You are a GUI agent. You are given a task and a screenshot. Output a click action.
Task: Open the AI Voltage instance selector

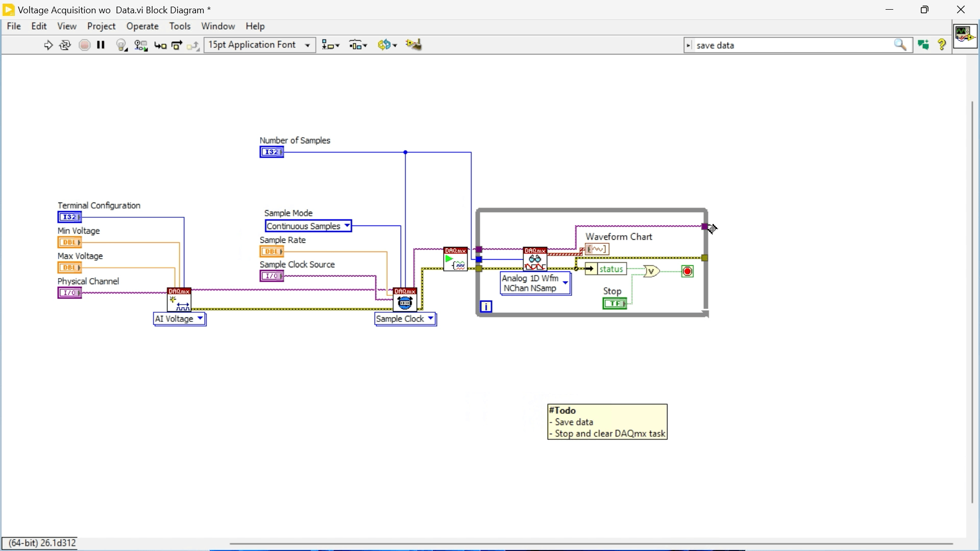point(200,318)
